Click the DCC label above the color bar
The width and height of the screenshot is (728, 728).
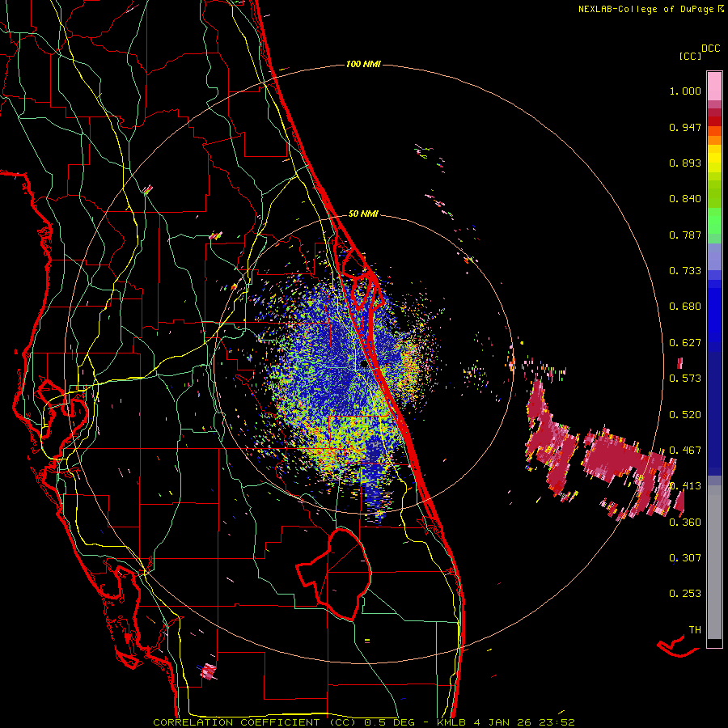click(x=711, y=49)
